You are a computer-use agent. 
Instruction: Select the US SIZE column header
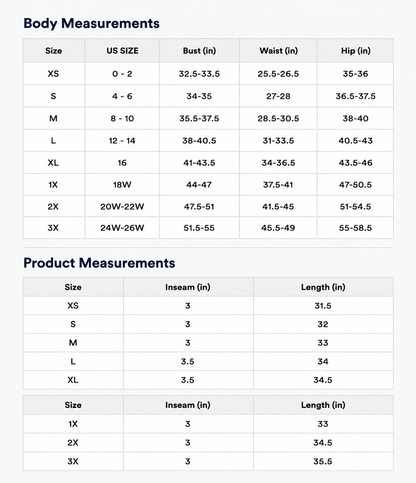[122, 51]
